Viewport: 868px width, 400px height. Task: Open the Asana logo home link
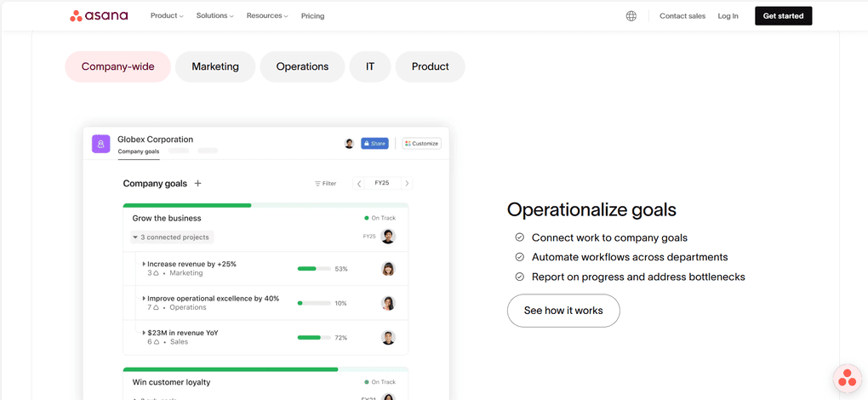99,16
